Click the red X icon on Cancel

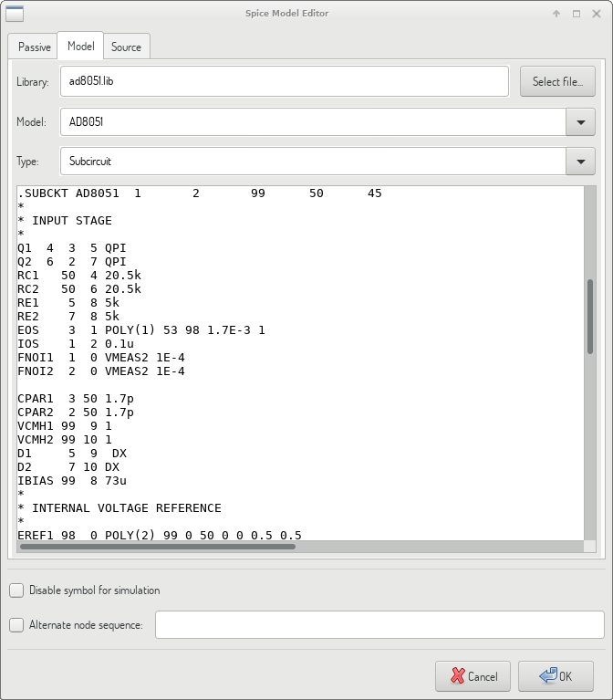click(457, 676)
